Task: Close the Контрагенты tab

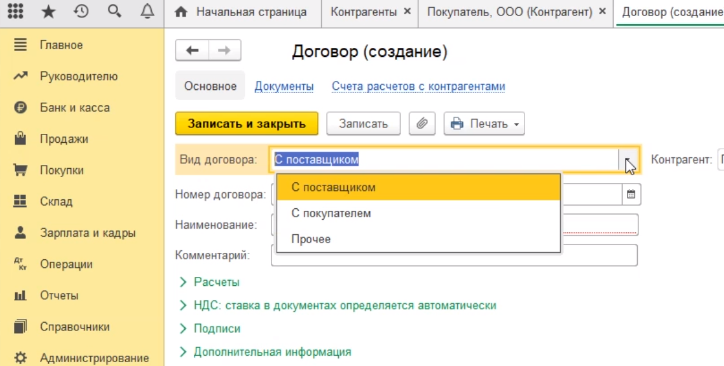Action: (x=407, y=12)
